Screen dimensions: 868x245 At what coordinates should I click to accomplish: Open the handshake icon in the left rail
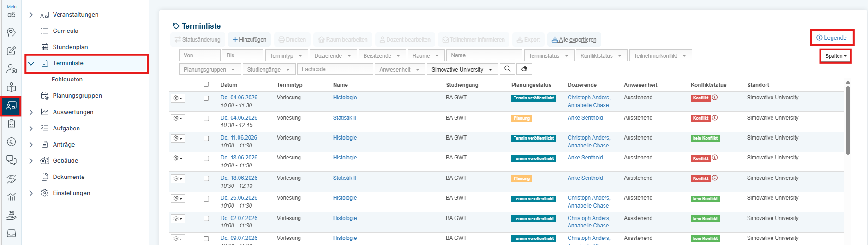[x=12, y=178]
